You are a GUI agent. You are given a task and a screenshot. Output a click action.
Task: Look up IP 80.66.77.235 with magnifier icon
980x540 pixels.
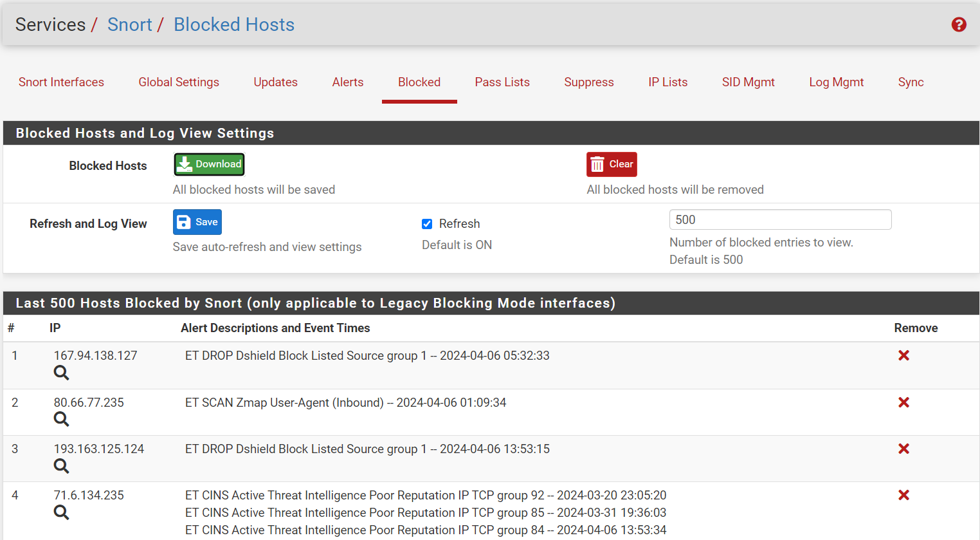pos(61,419)
